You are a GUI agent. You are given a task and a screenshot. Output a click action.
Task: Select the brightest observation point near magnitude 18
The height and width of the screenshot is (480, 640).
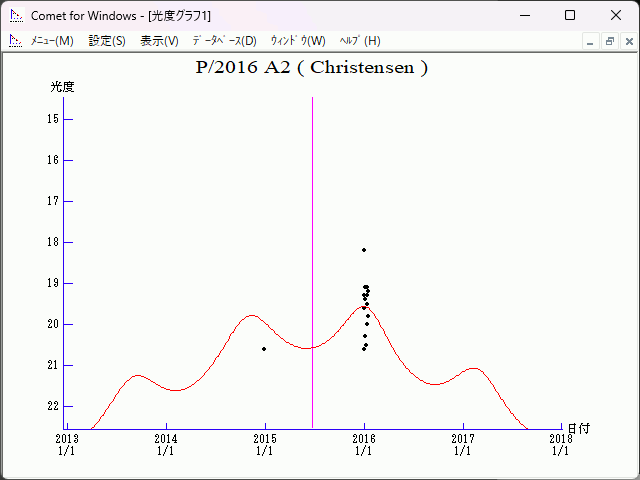[x=364, y=249]
